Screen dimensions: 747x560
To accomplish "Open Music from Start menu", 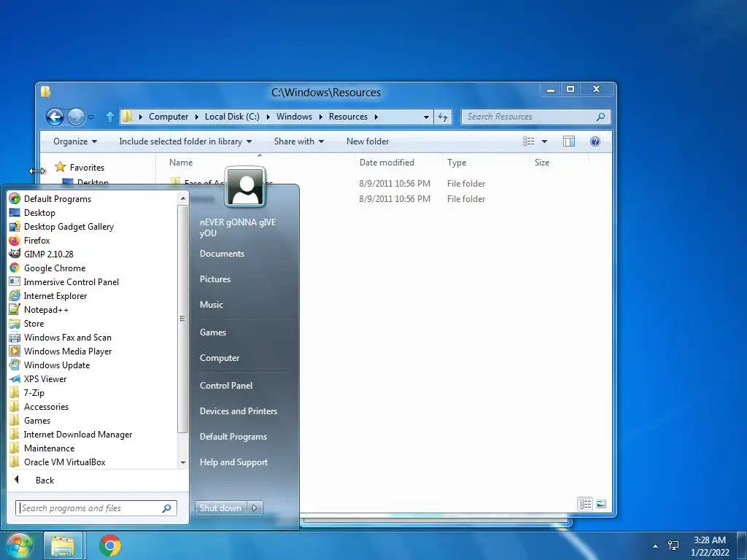I will pos(211,305).
